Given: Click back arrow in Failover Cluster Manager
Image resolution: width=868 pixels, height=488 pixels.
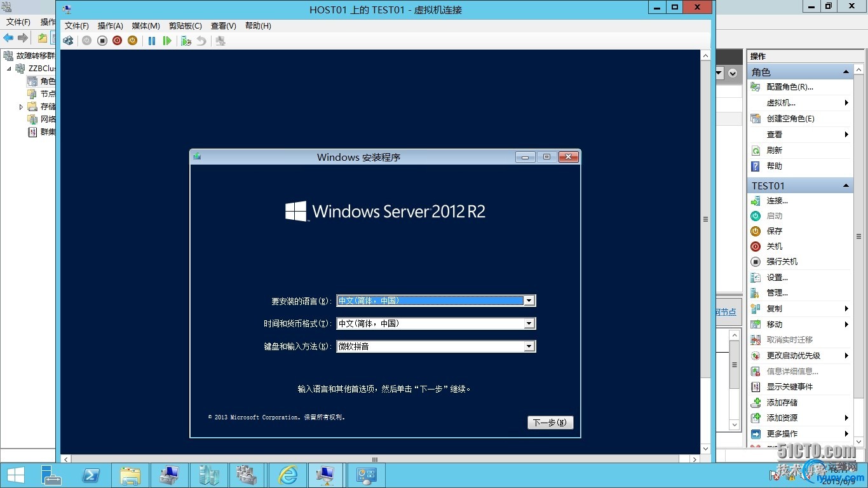Looking at the screenshot, I should tap(8, 38).
